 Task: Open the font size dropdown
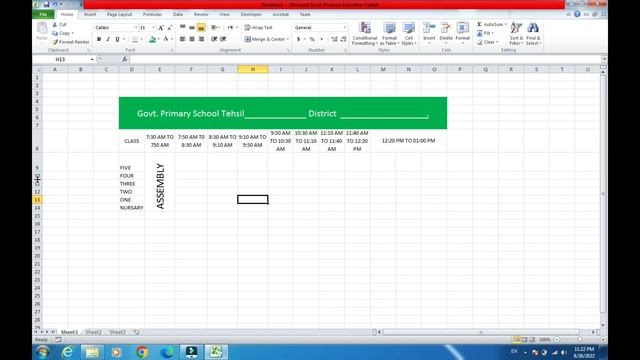point(153,28)
